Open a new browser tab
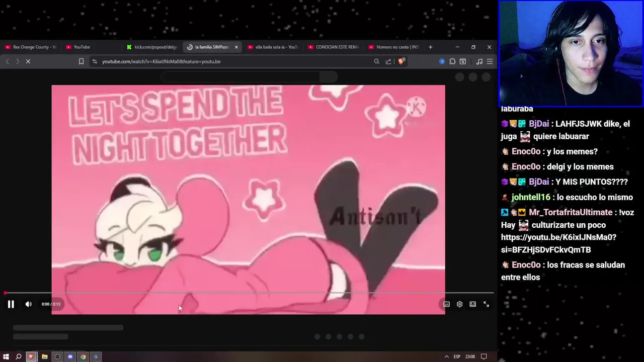 pyautogui.click(x=430, y=47)
